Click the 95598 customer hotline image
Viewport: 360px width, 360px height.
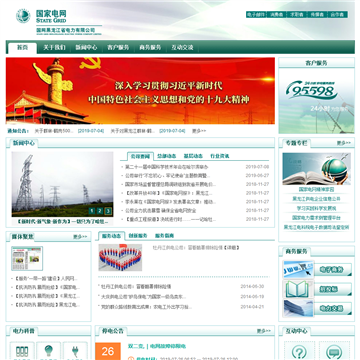click(316, 101)
